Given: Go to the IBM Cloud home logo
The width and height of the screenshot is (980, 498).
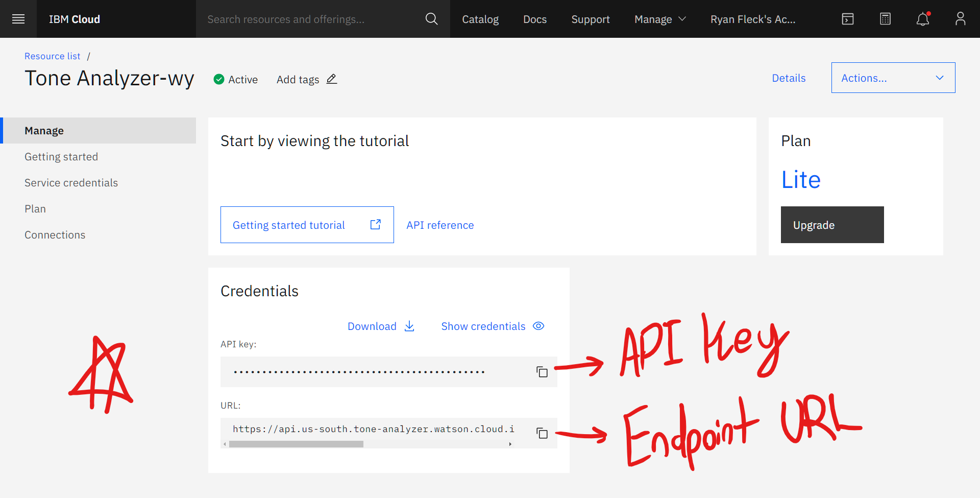Looking at the screenshot, I should pos(75,19).
